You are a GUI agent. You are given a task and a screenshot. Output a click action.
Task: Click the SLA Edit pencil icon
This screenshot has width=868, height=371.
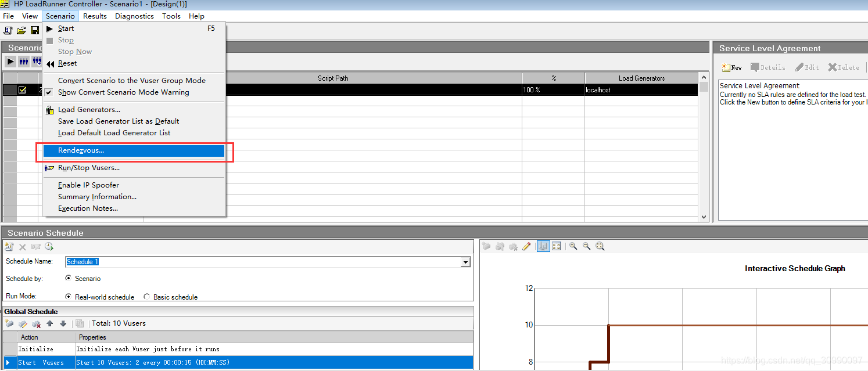click(807, 67)
